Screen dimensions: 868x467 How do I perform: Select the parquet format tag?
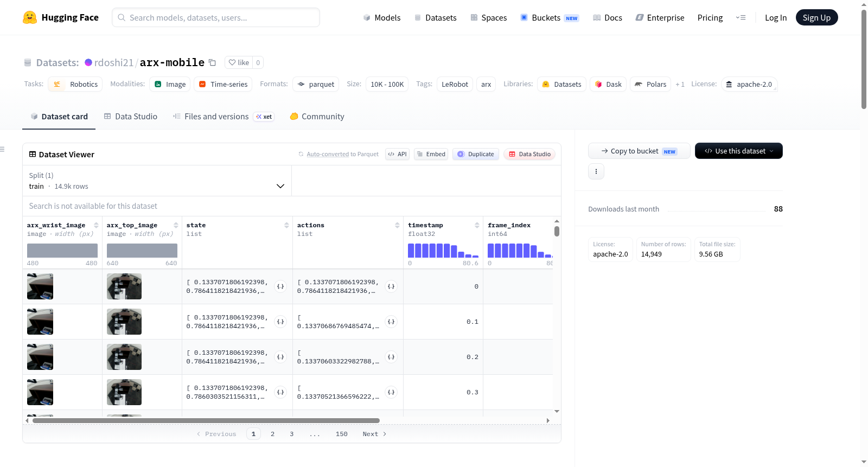point(316,84)
